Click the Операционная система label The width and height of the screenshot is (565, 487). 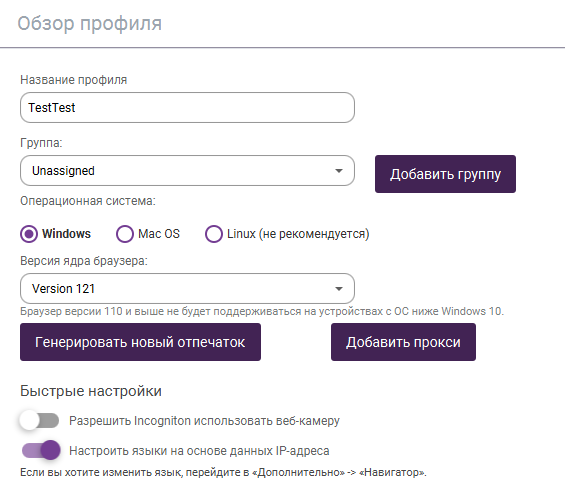pos(88,201)
